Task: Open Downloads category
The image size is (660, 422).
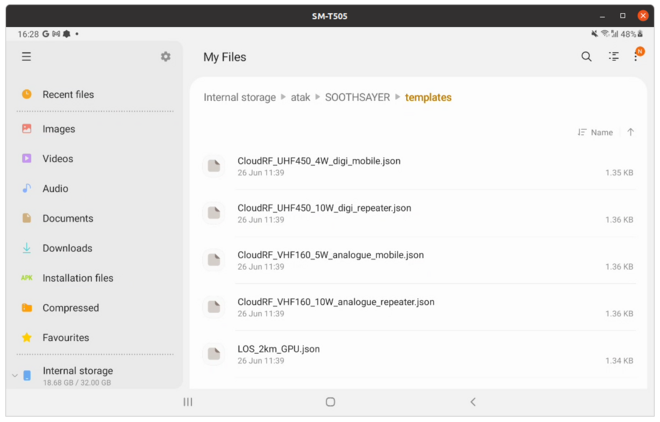Action: (x=95, y=248)
